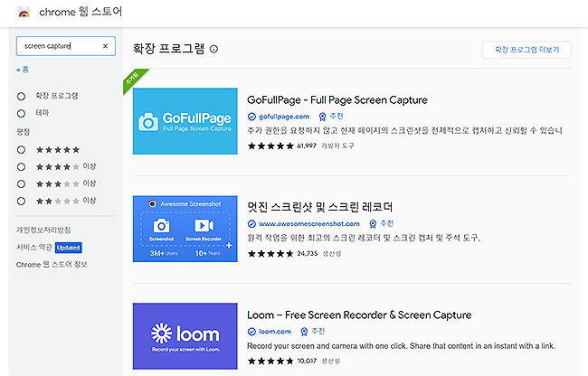Click the '확장 프로그램 더보기' button
Screen dimensions: 588x376
coord(526,50)
